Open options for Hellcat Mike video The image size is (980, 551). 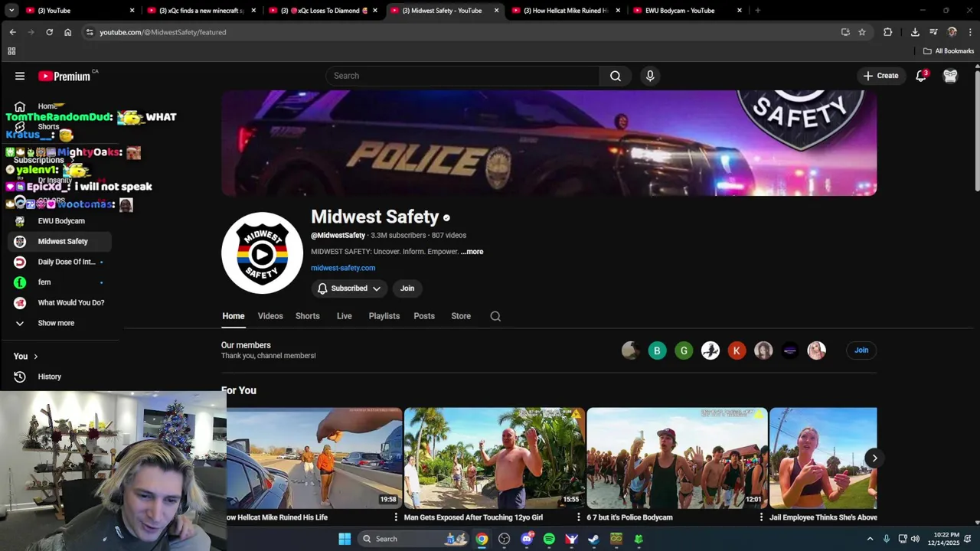pos(396,517)
